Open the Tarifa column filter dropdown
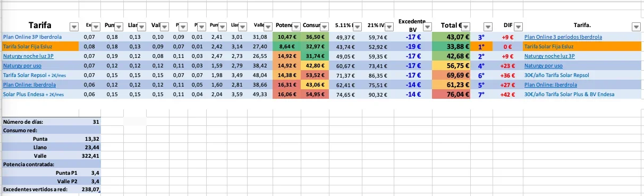 tap(74, 27)
